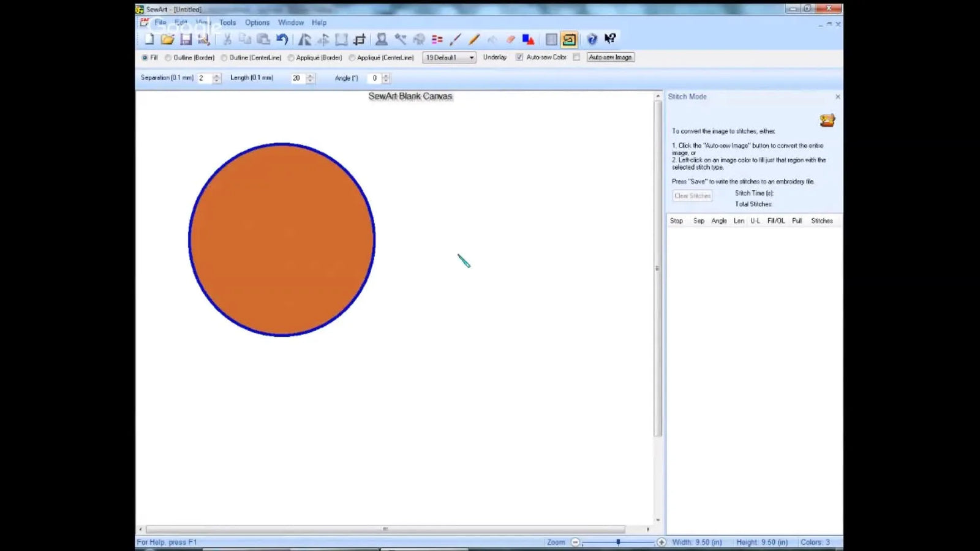The image size is (980, 551).
Task: Enable the Auto-sew Color checkbox
Action: click(576, 57)
